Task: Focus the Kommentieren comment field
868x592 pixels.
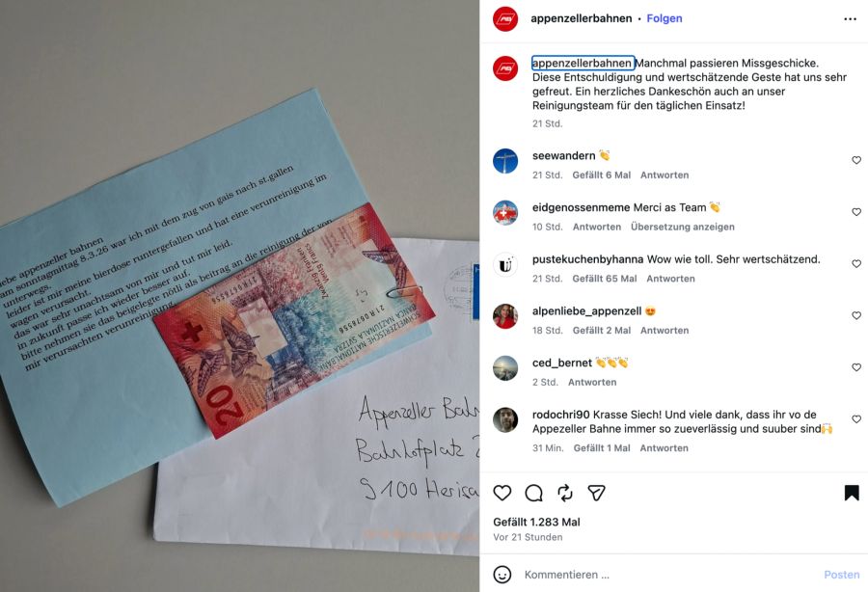Action: pos(667,575)
